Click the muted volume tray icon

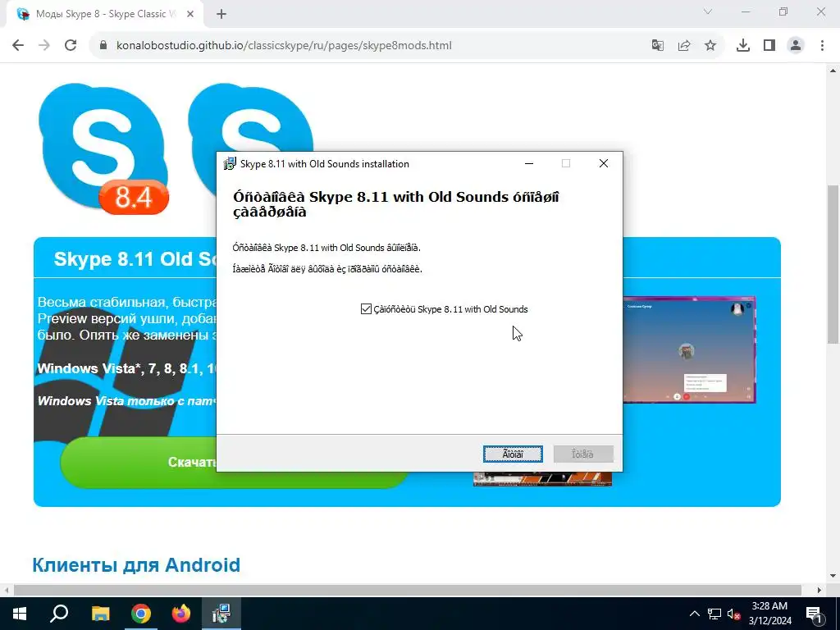(x=734, y=614)
